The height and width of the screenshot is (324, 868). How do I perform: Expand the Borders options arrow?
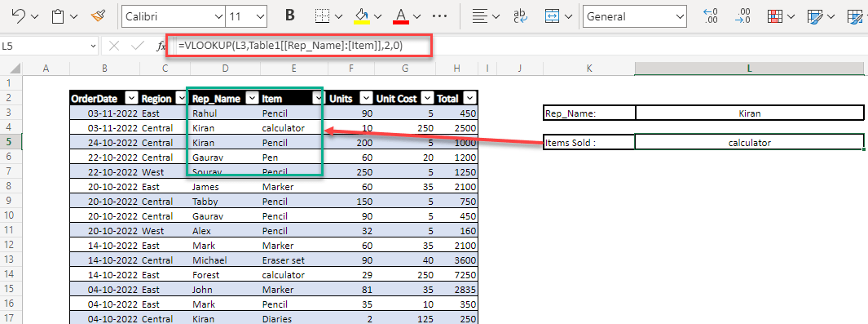coord(339,16)
